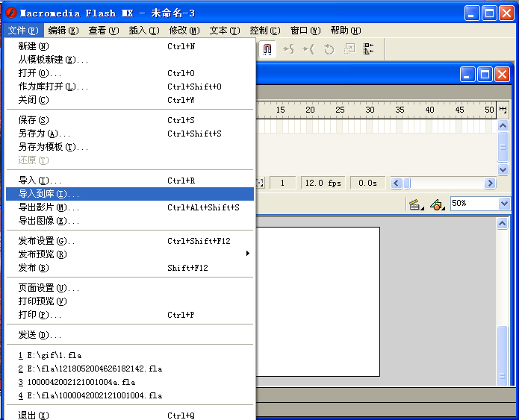Screen dimensions: 519x420
Task: Select 打开 in the File menu
Action: click(x=130, y=73)
